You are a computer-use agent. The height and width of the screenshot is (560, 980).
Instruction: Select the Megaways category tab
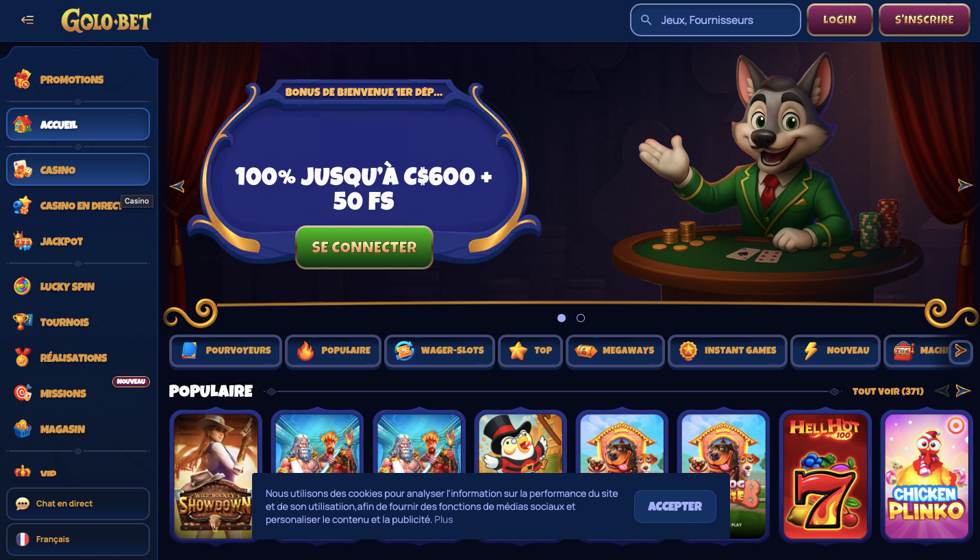[x=615, y=350]
